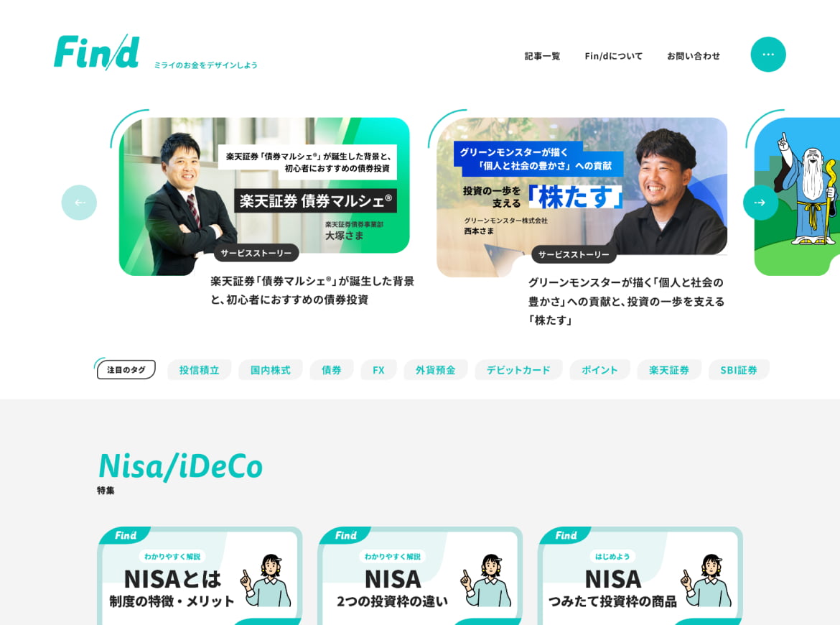
Task: Open Fin/dについて navigation item
Action: click(x=613, y=56)
